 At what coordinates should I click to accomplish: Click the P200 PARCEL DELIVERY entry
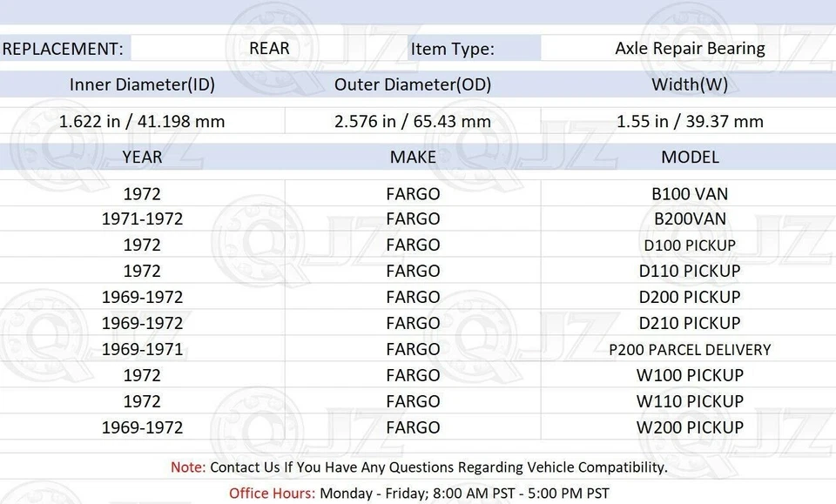(690, 350)
